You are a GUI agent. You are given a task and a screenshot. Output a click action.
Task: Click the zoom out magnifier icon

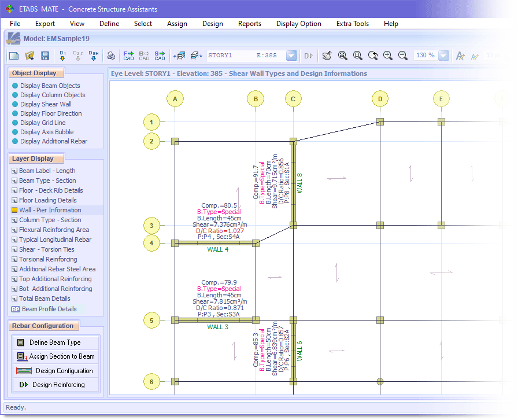tap(403, 56)
